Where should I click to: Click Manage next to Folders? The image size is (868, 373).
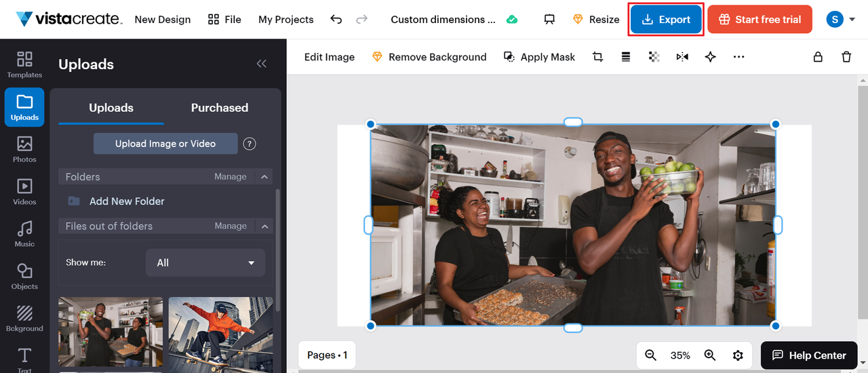click(231, 176)
